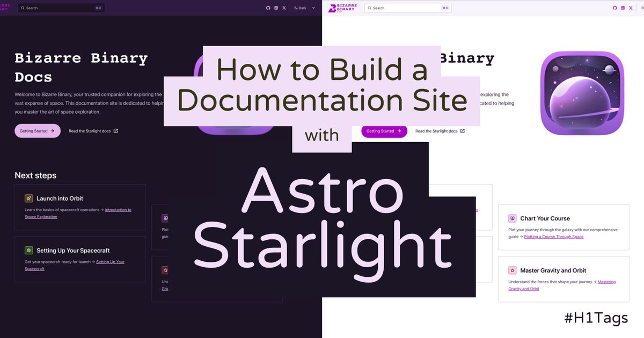Image resolution: width=644 pixels, height=338 pixels.
Task: Open the GitHub icon in the light header
Action: point(615,8)
